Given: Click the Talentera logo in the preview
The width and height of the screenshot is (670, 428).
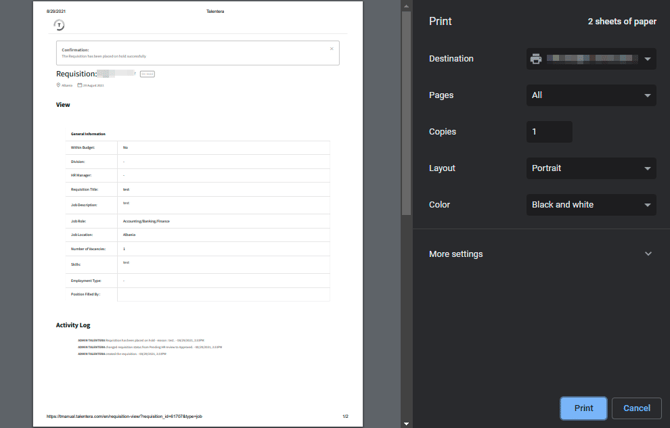Looking at the screenshot, I should [59, 25].
